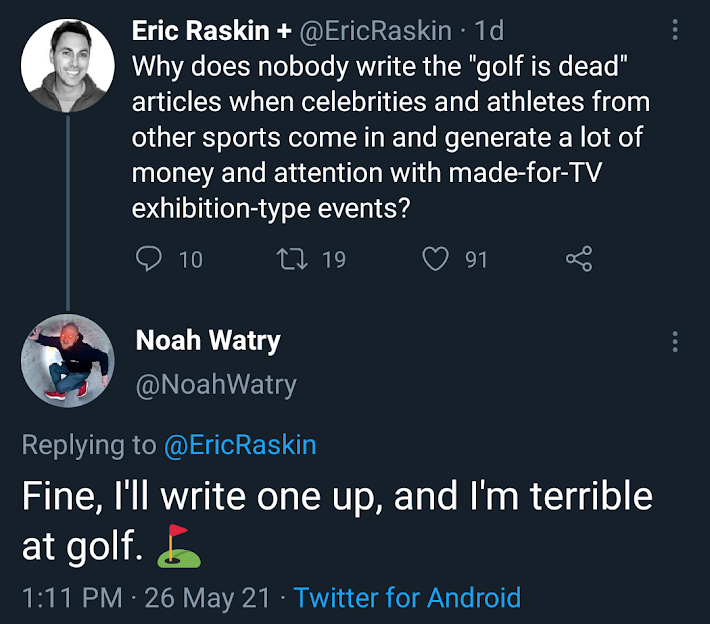The width and height of the screenshot is (710, 624).
Task: Open Noah Watry's profile picture
Action: click(68, 361)
